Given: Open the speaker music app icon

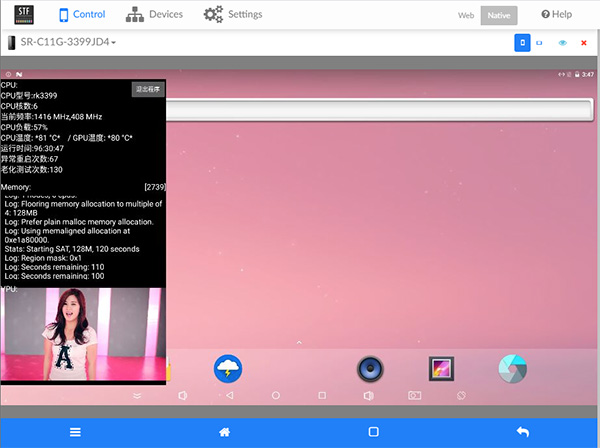Looking at the screenshot, I should point(370,369).
